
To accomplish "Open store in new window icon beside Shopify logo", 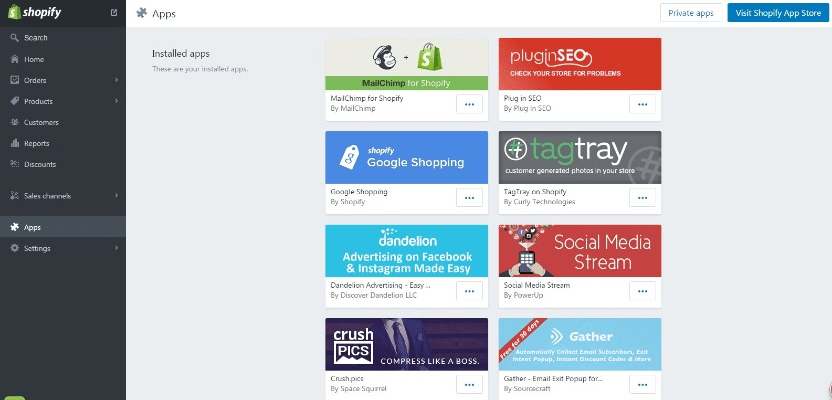I will tap(114, 13).
